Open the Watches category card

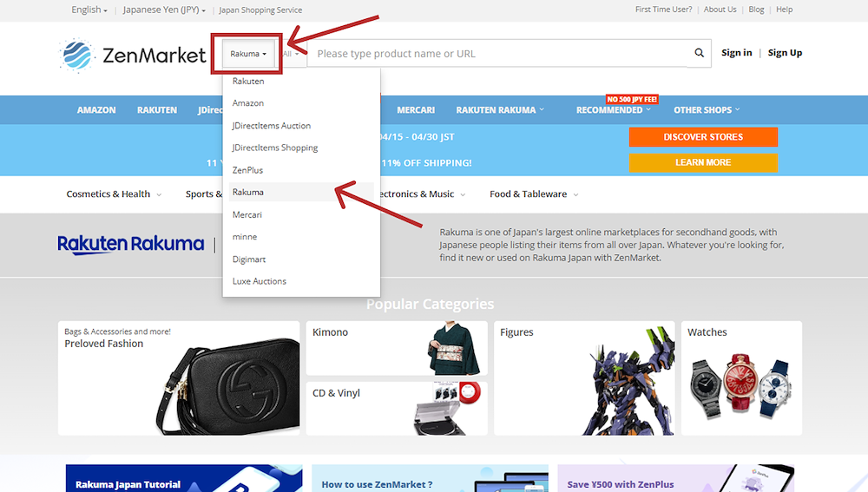pos(741,378)
